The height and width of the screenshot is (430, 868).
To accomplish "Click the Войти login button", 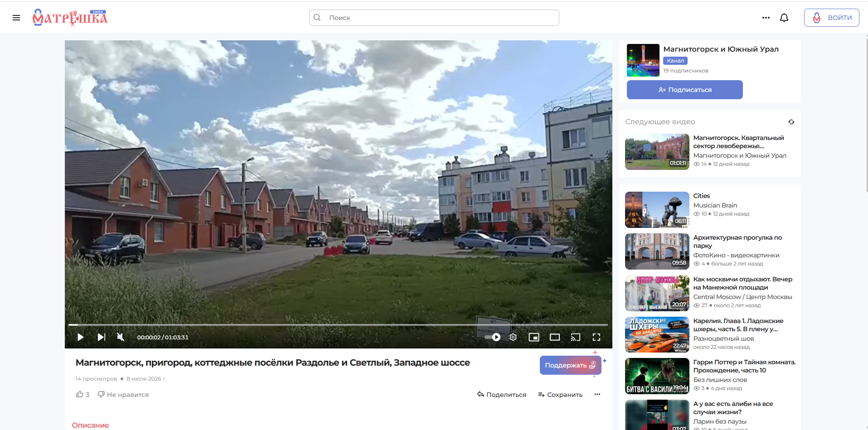I will tap(832, 18).
